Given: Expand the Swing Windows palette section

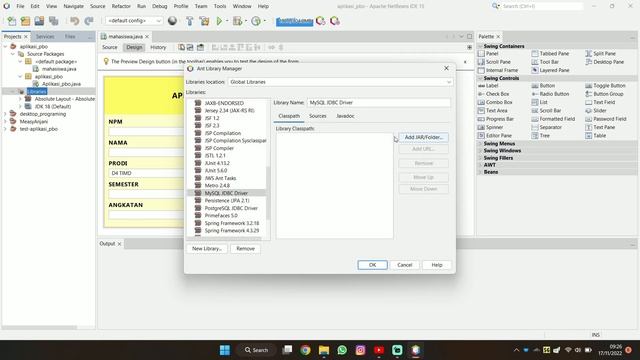Looking at the screenshot, I should 480,151.
